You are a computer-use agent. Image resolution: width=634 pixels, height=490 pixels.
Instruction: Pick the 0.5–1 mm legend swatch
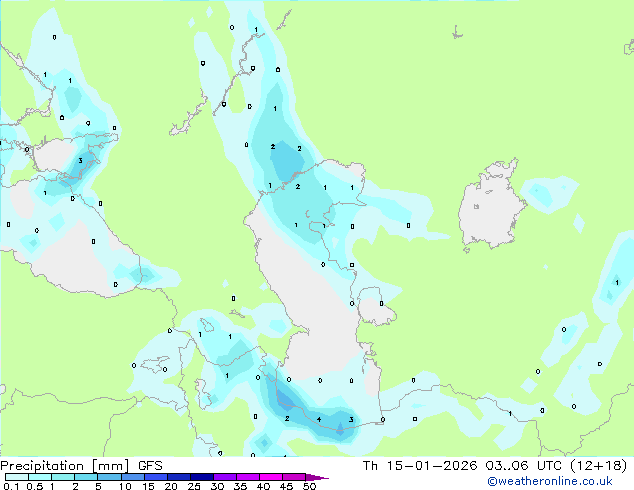click(x=40, y=477)
